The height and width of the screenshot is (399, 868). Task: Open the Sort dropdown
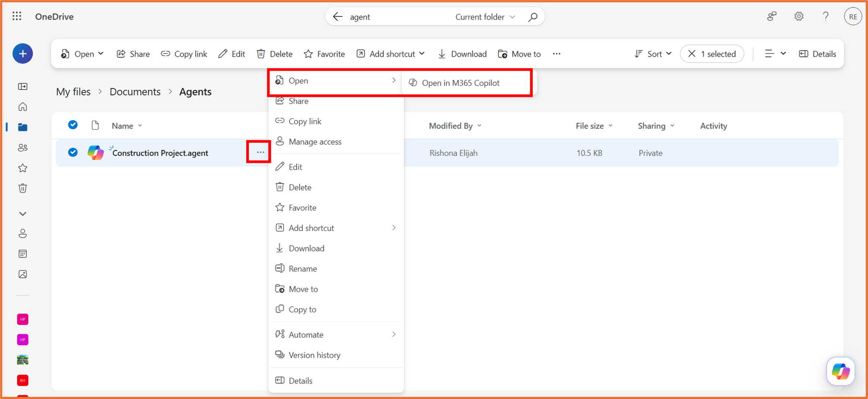pyautogui.click(x=653, y=54)
